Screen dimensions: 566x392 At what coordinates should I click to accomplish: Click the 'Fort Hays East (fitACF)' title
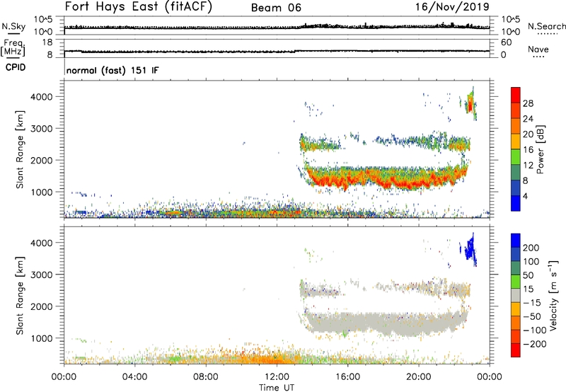(139, 7)
